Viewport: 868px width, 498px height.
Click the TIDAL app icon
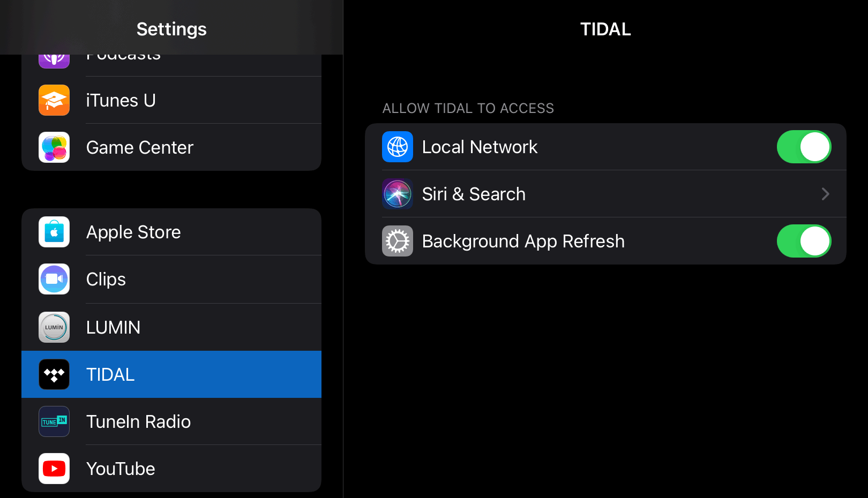[x=54, y=374]
